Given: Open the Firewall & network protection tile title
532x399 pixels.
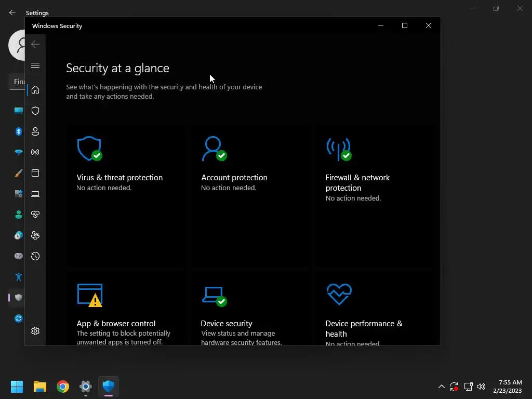Looking at the screenshot, I should pos(357,182).
